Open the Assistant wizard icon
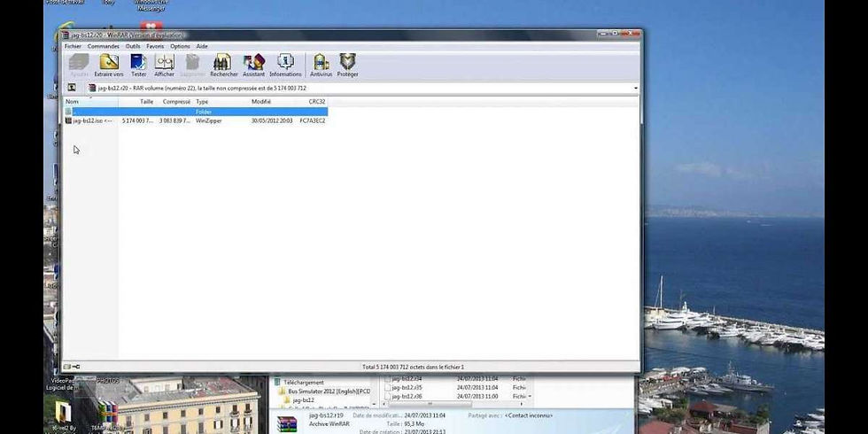The image size is (868, 434). pos(254,61)
